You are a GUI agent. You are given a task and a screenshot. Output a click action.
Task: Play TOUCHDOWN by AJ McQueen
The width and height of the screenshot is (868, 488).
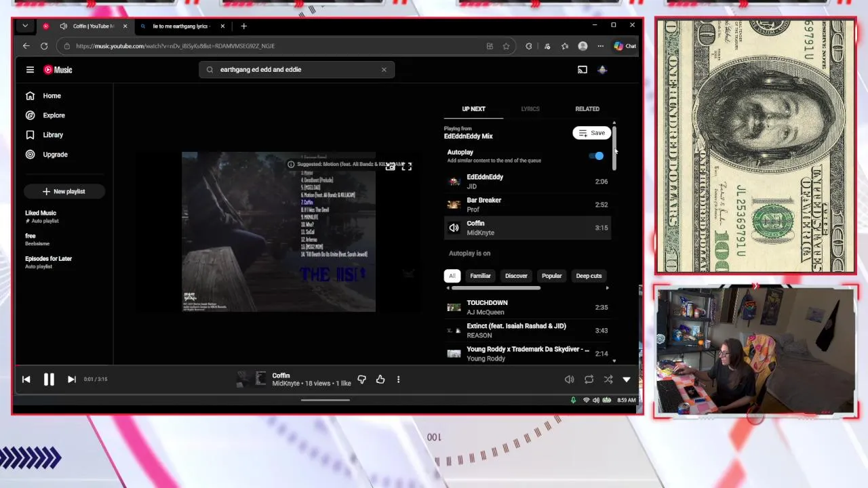tap(528, 308)
